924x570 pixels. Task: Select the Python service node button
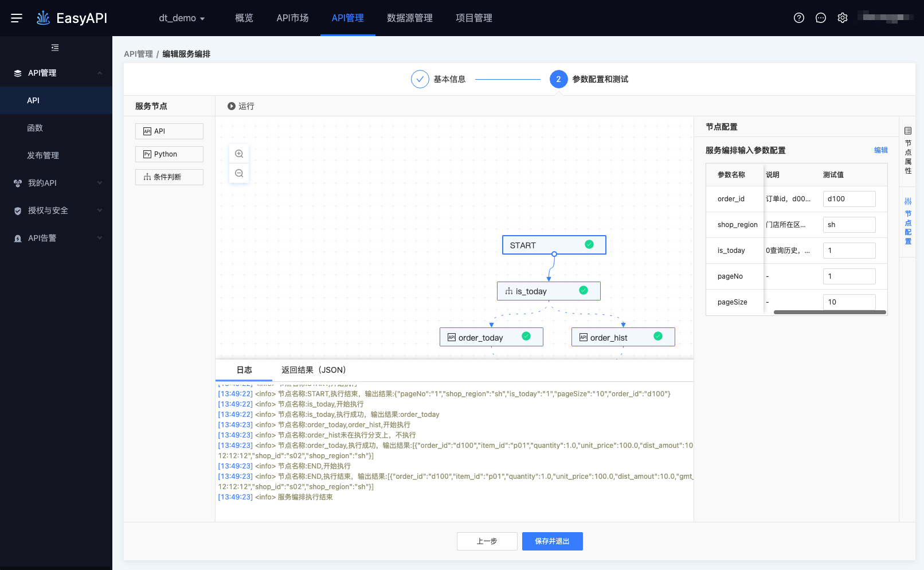pos(169,154)
